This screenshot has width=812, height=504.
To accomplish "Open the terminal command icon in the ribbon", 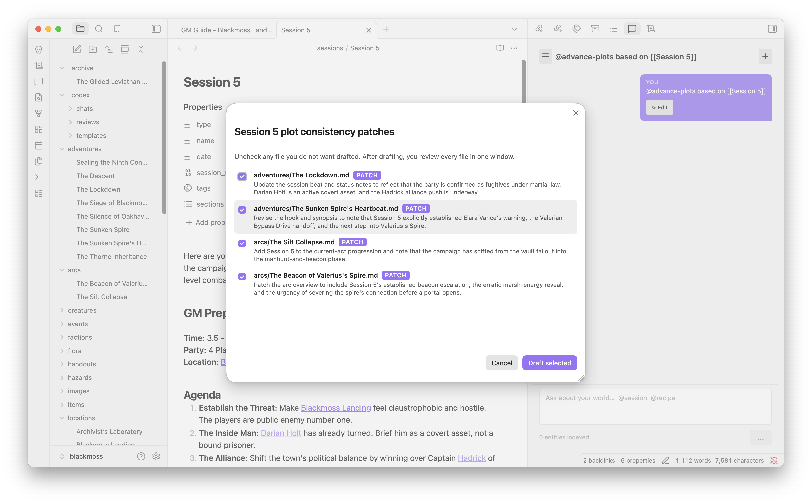I will point(39,177).
